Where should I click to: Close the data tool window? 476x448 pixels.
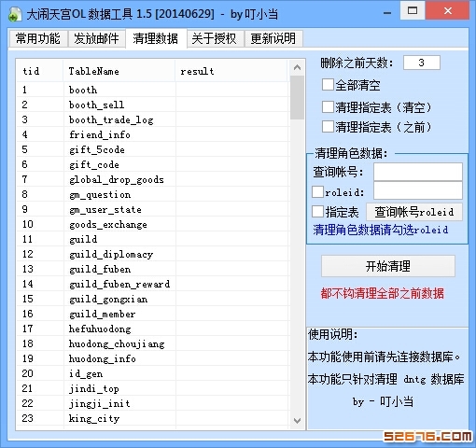447,11
